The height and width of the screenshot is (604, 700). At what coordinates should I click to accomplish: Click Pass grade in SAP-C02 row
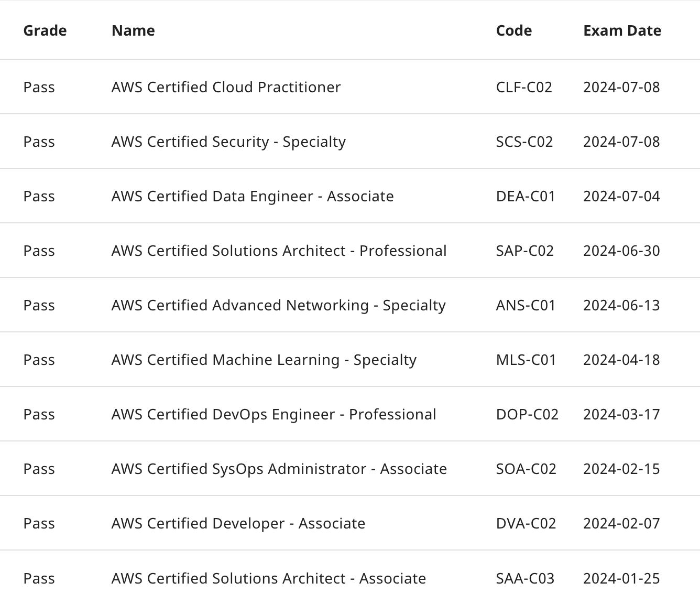click(x=39, y=251)
